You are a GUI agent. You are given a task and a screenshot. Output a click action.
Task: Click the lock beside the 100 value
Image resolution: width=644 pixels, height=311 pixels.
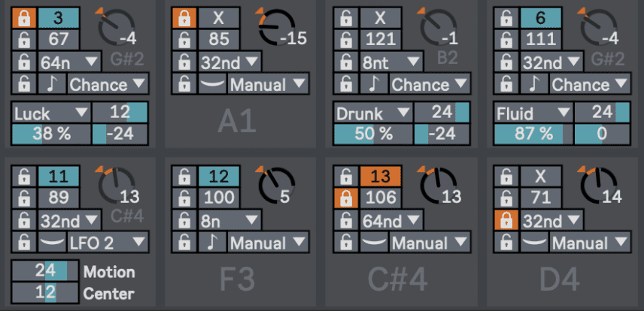(x=184, y=198)
